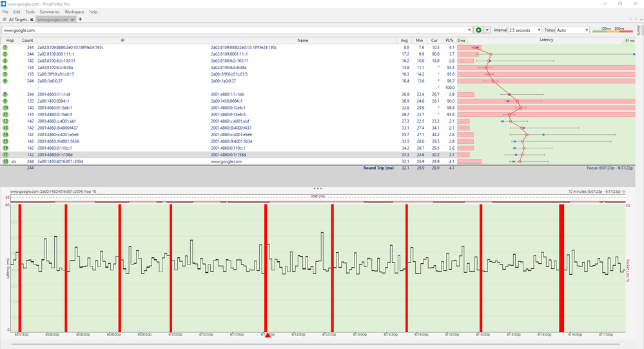Open the Tools menu

[30, 12]
